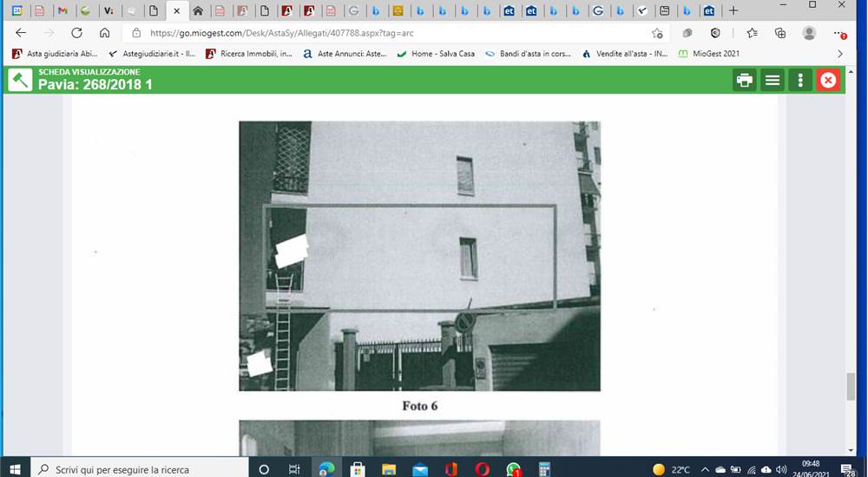Open the browser profile avatar
The height and width of the screenshot is (477, 868).
click(x=809, y=33)
